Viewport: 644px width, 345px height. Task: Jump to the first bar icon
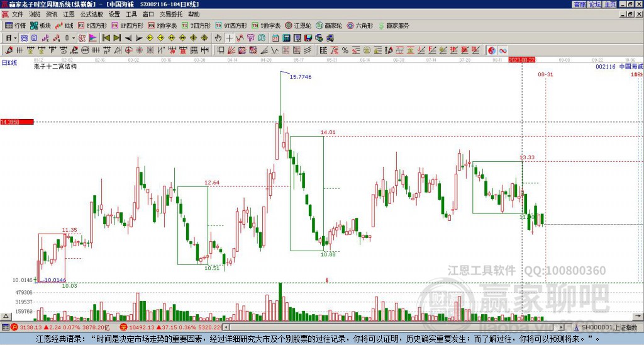[106, 38]
